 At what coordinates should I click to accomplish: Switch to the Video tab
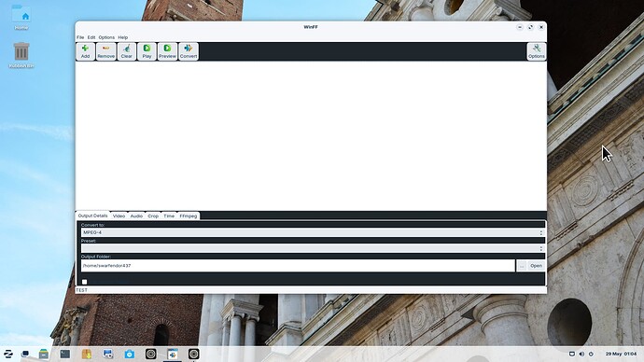119,216
